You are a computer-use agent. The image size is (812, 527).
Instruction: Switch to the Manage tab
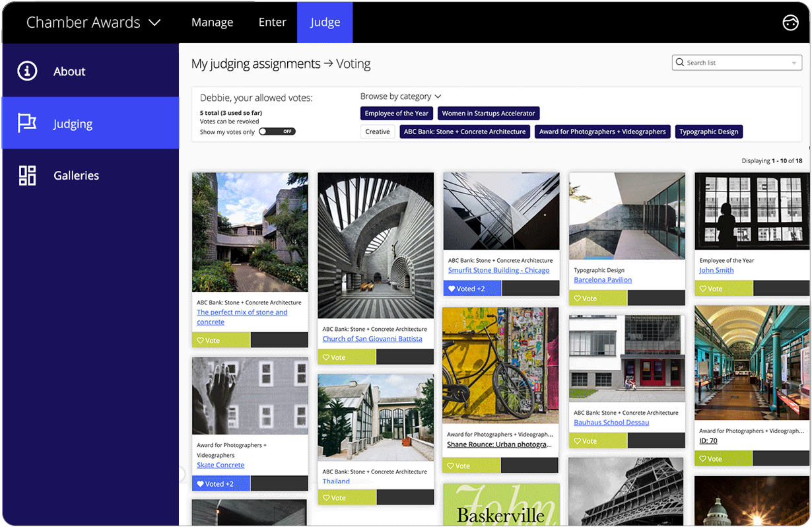[212, 22]
